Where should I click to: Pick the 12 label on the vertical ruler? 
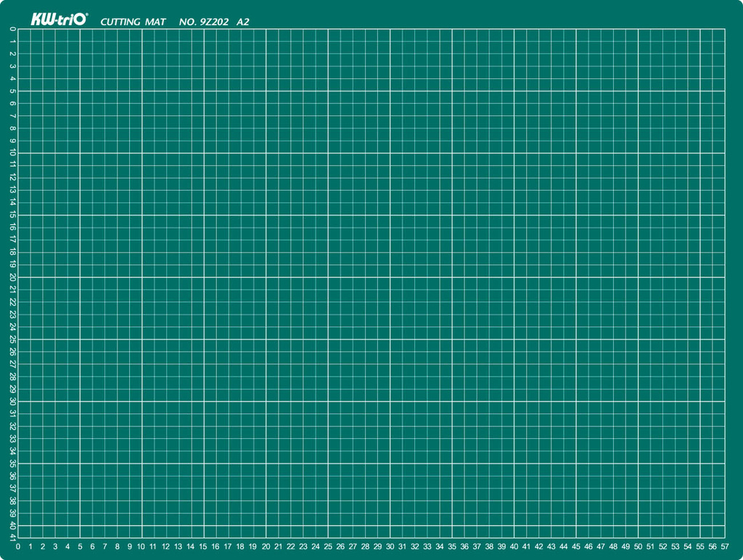pos(12,178)
